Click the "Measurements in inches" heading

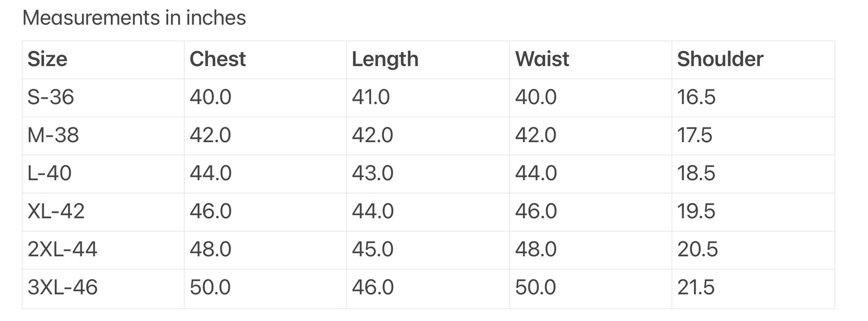pyautogui.click(x=134, y=18)
